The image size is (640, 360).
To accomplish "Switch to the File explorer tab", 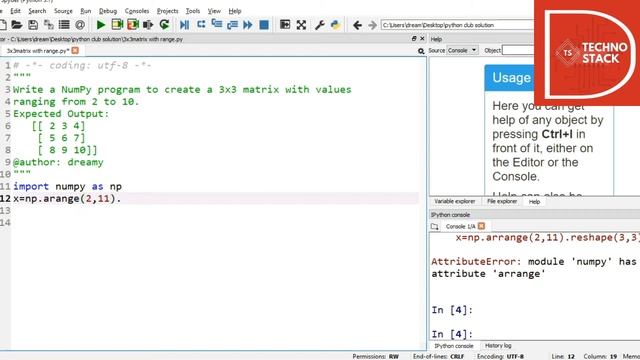I will point(502,201).
